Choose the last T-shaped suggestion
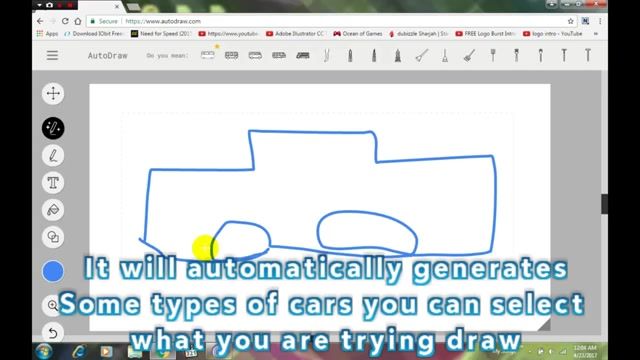 coord(588,56)
